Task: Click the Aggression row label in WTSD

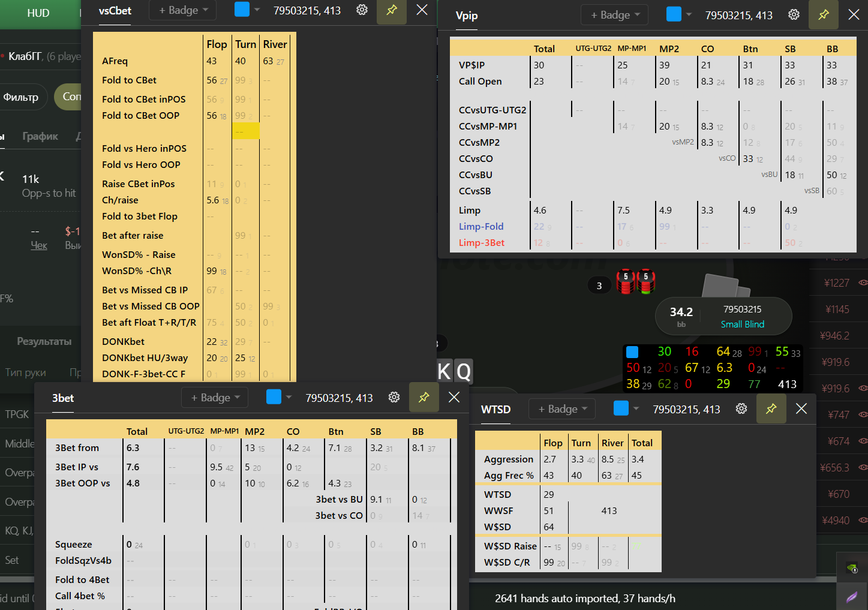Action: 509,459
